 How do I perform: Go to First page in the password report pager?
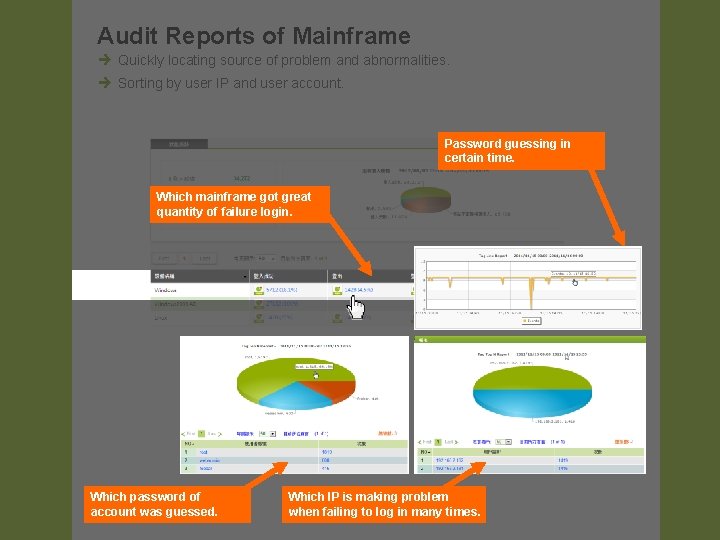[x=188, y=434]
